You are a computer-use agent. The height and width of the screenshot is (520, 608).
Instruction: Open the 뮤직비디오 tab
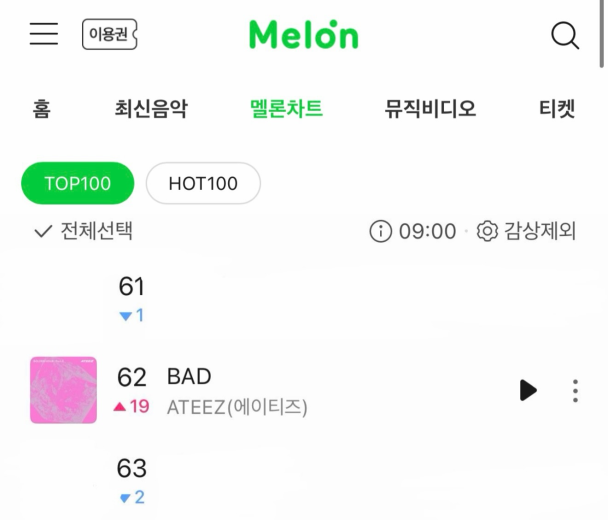point(430,109)
